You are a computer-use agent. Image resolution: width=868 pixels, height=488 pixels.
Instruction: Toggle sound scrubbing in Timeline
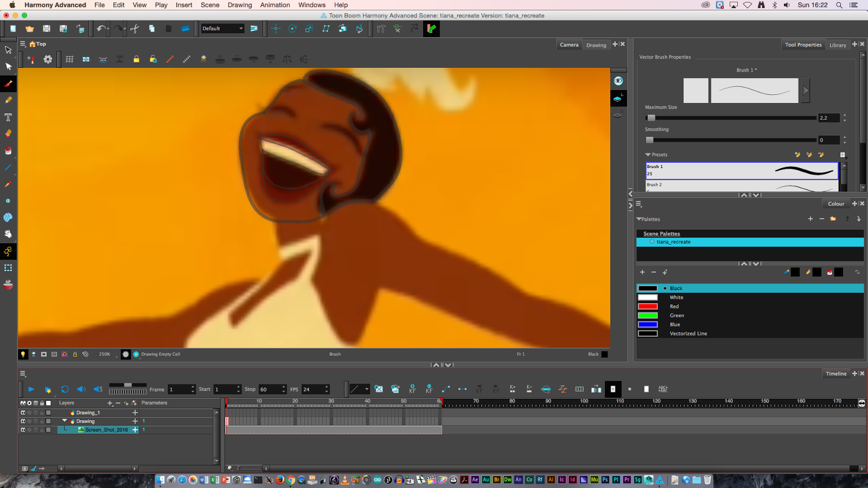[x=98, y=389]
